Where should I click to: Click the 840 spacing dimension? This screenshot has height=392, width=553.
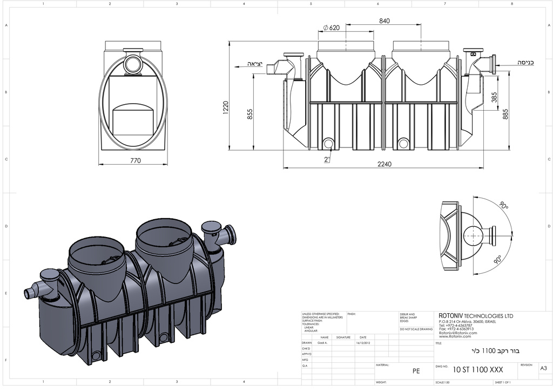[384, 21]
